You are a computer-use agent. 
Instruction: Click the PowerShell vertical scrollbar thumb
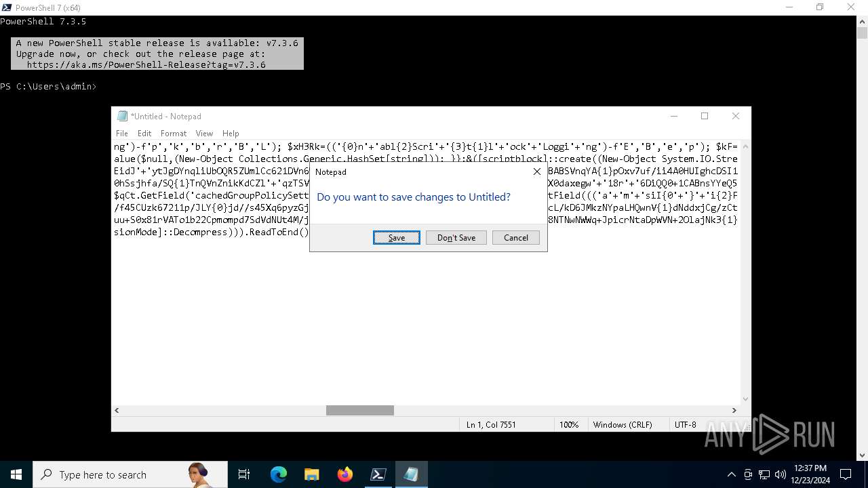click(862, 33)
